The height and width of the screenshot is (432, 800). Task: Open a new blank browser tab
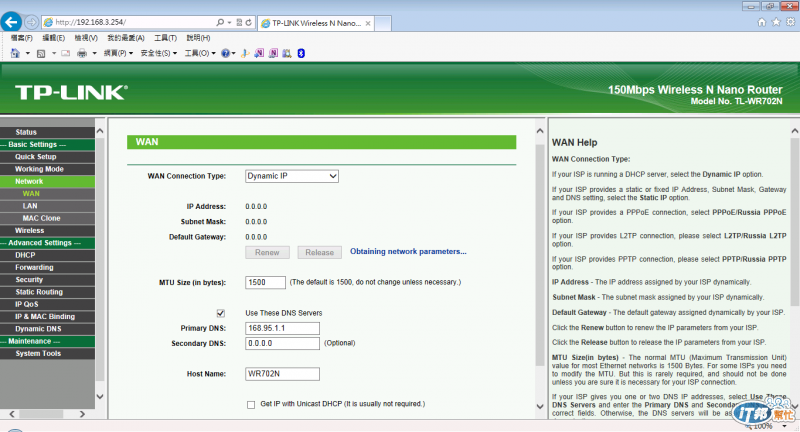pyautogui.click(x=383, y=23)
